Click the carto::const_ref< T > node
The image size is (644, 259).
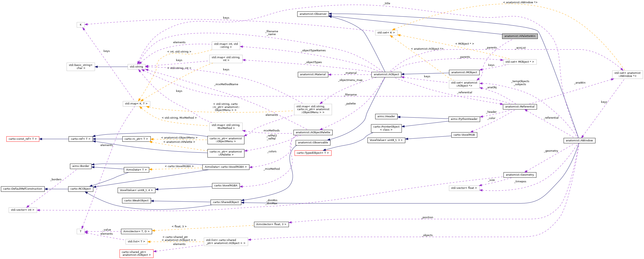[23, 139]
